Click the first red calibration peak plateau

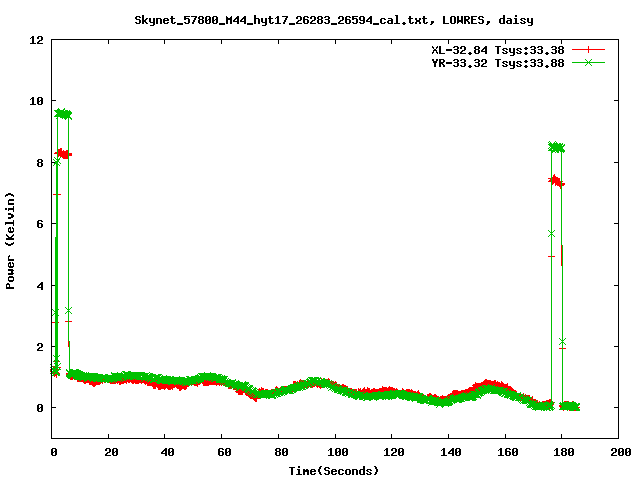point(64,154)
